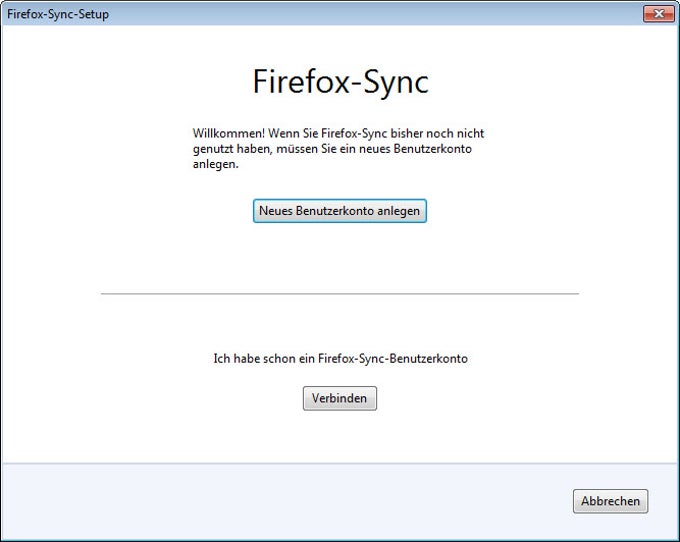The width and height of the screenshot is (680, 542).
Task: Click the Firefox-Sync-Setup window title
Action: pyautogui.click(x=58, y=14)
